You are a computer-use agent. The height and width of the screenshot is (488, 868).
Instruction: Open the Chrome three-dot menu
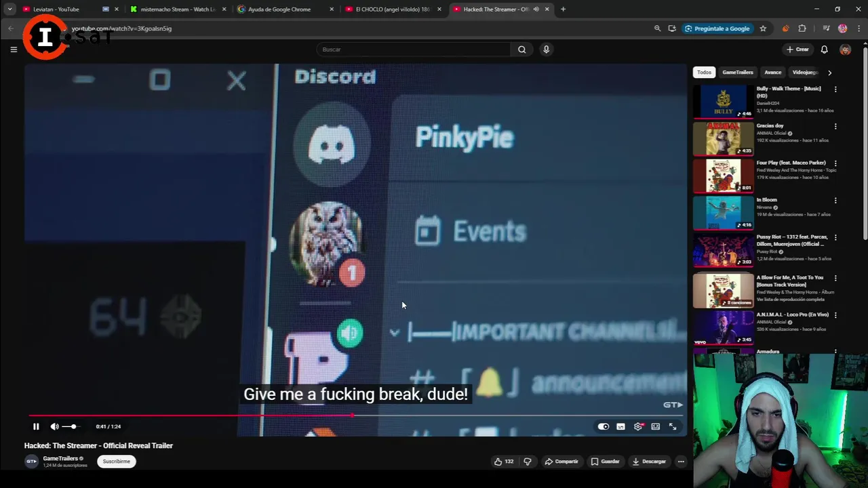click(857, 28)
